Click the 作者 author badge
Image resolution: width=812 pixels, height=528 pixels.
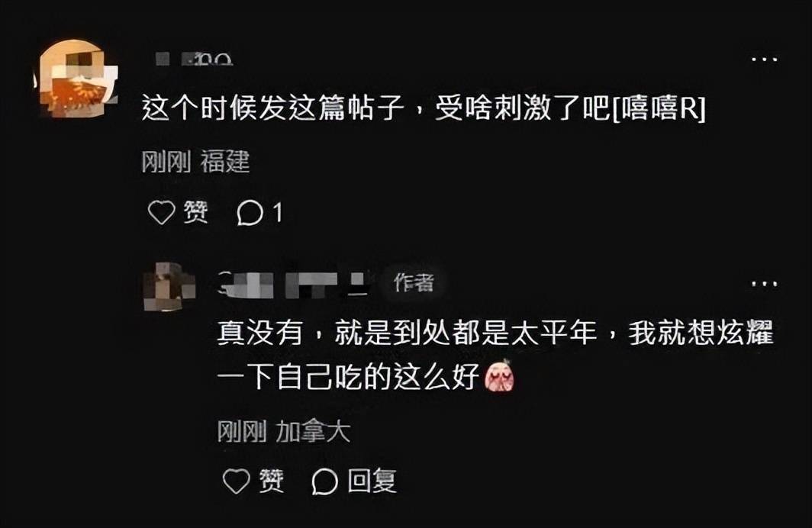414,282
